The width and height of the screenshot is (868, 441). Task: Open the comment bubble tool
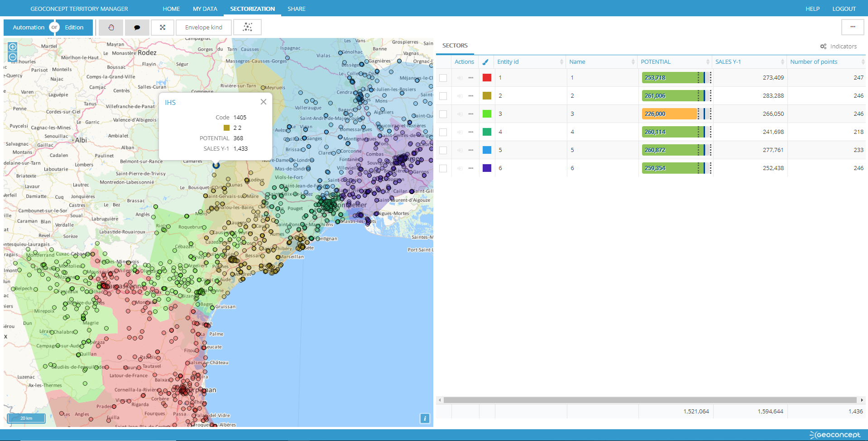(137, 27)
